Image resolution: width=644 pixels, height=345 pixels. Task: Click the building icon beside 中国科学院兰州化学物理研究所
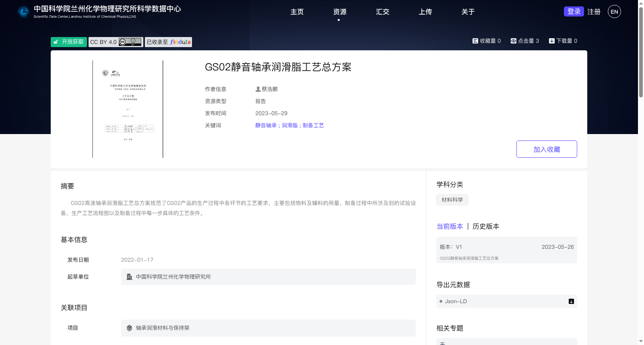(129, 277)
